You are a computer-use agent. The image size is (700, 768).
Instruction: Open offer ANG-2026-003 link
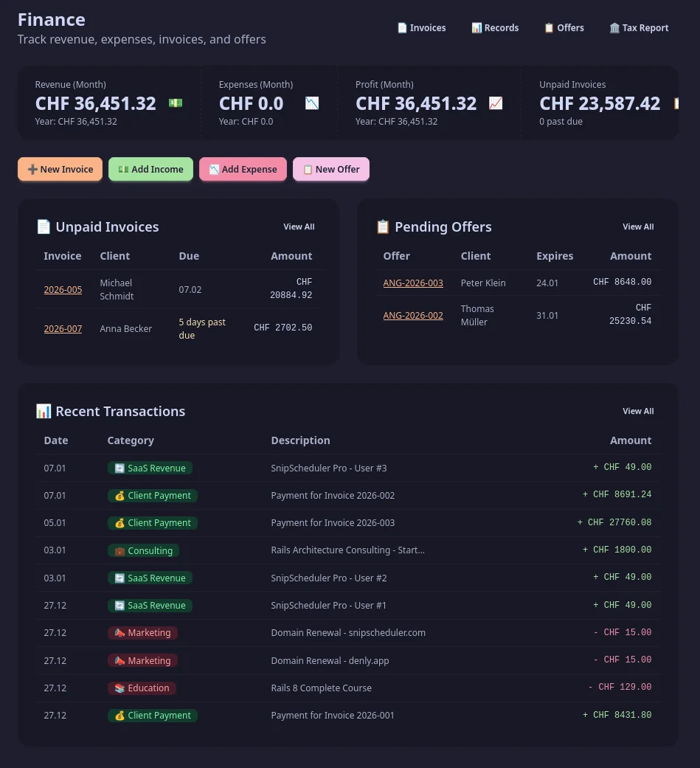tap(413, 283)
